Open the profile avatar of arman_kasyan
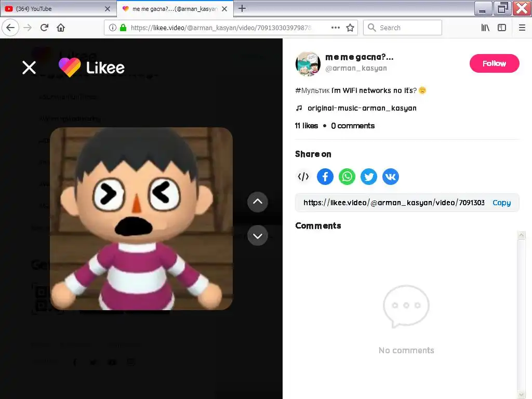The height and width of the screenshot is (399, 532). click(308, 63)
